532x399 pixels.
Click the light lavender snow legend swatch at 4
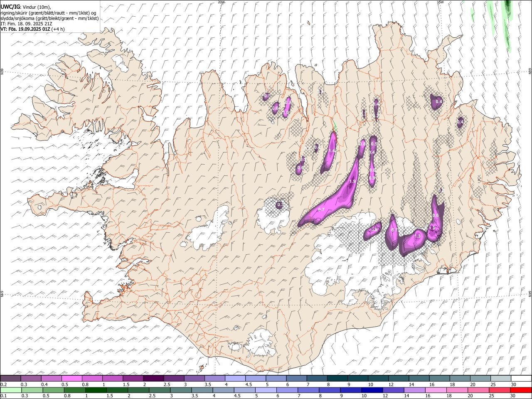(235, 379)
